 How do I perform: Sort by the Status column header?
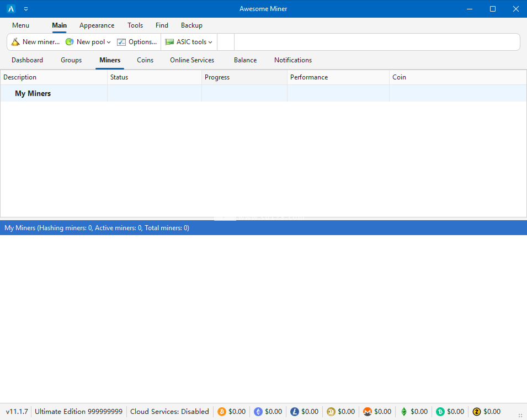click(155, 77)
